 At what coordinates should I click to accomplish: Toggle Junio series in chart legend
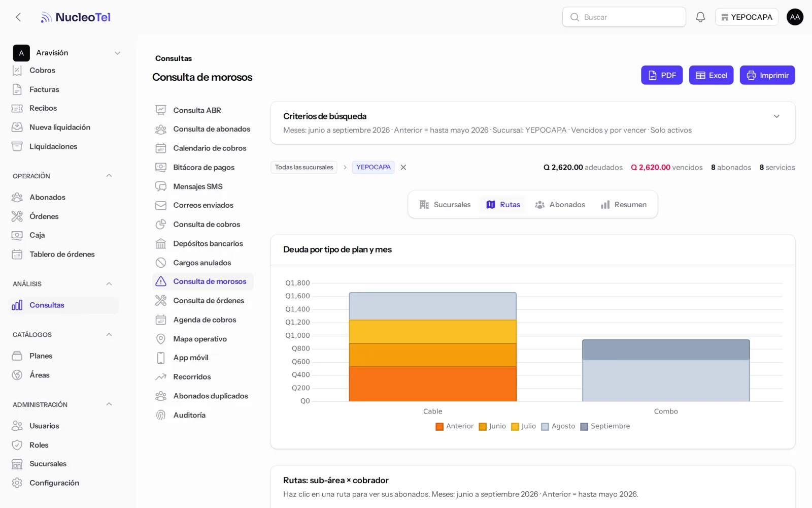(492, 426)
